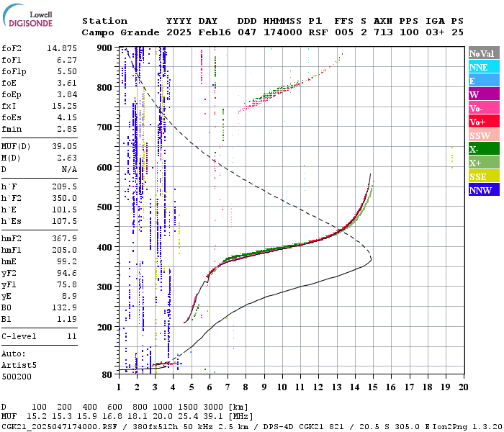Click the yF1 value 75.8

67,285
